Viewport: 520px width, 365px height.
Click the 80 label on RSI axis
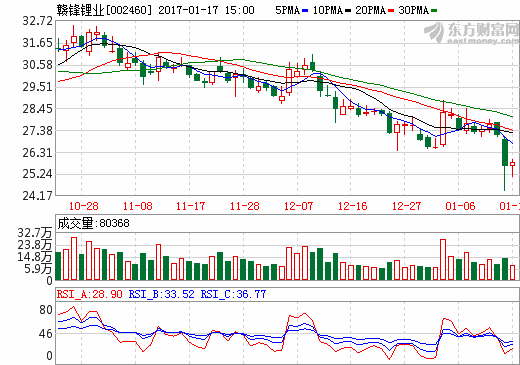(46, 310)
